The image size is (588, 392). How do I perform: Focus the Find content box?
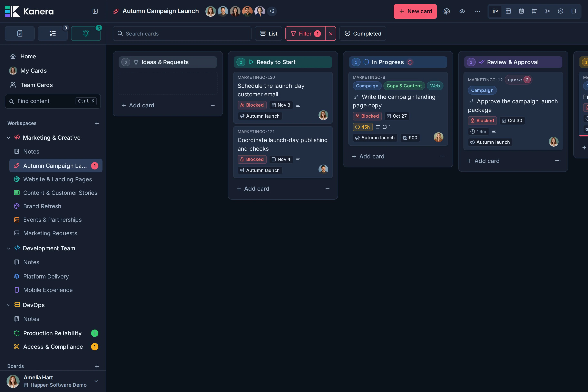click(x=53, y=101)
